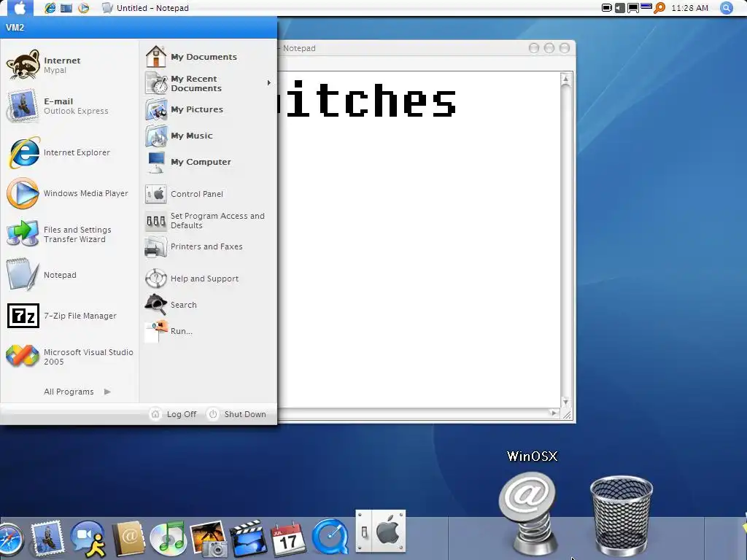
Task: Open iTunes music disc dock icon
Action: point(168,539)
